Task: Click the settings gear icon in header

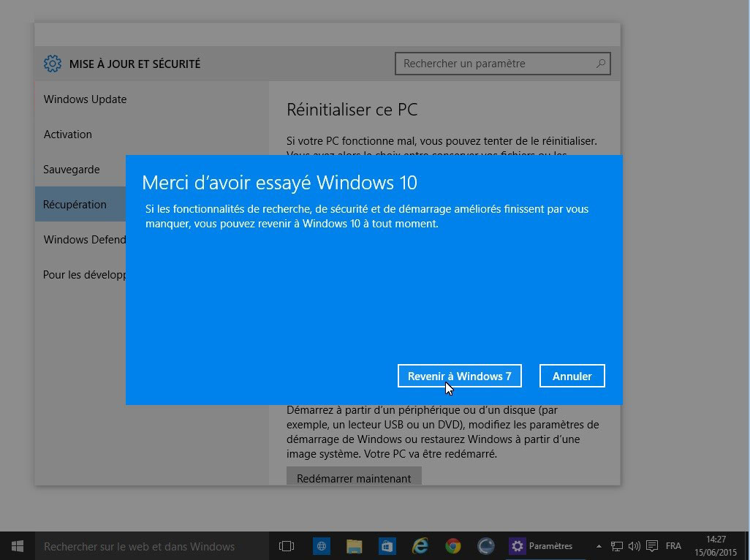Action: coord(53,64)
